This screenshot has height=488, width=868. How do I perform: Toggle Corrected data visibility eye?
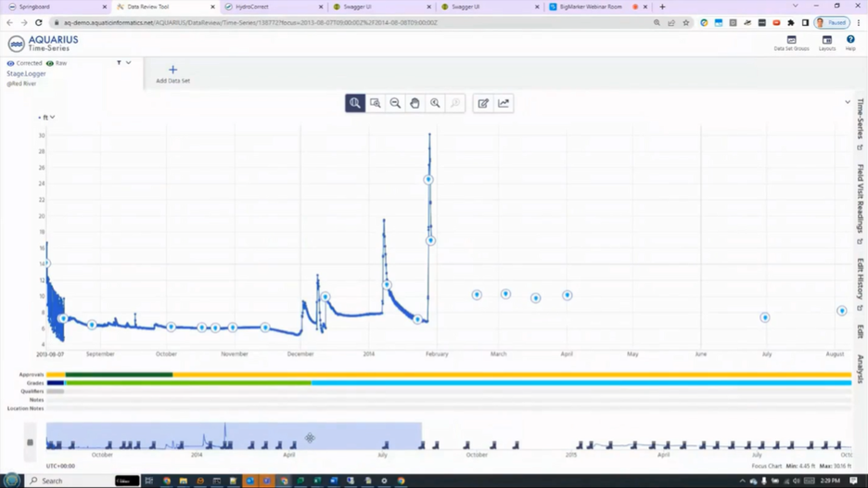pos(10,63)
